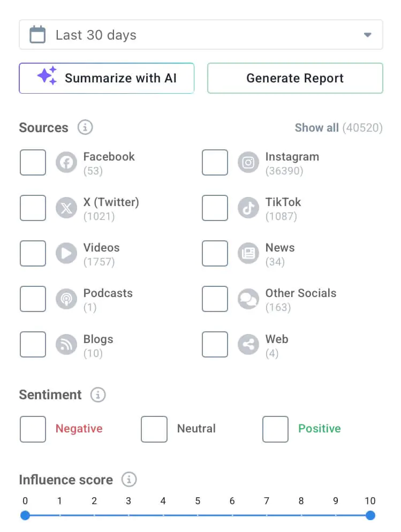
Task: Enable the News source checkbox
Action: pyautogui.click(x=215, y=254)
